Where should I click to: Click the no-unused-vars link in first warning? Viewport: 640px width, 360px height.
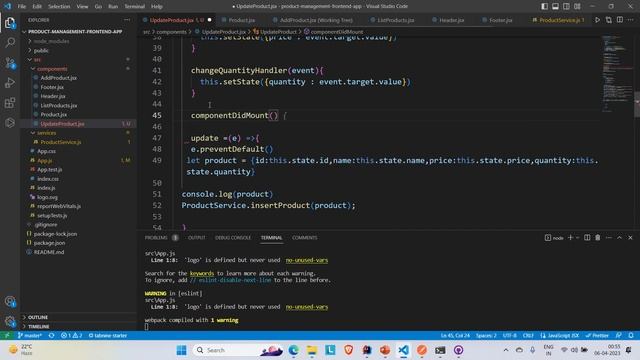pyautogui.click(x=307, y=260)
